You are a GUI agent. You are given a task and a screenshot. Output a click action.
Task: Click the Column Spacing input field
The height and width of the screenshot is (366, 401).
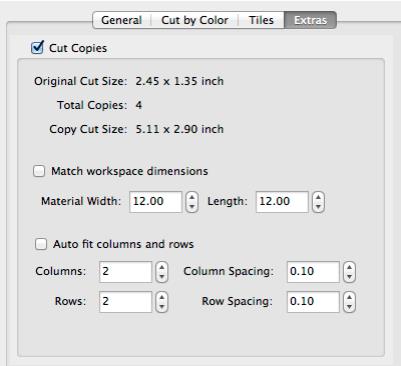313,272
